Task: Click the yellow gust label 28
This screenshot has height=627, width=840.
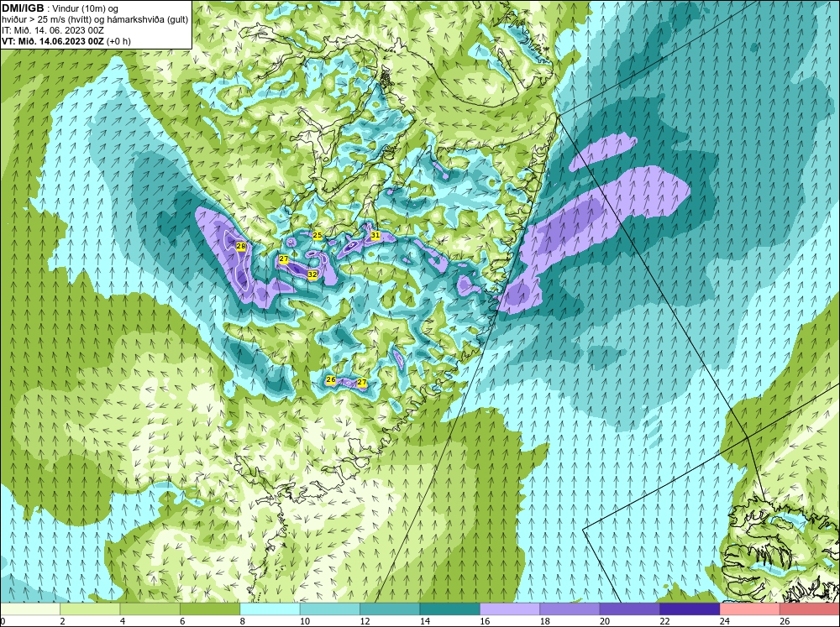Action: (x=240, y=246)
